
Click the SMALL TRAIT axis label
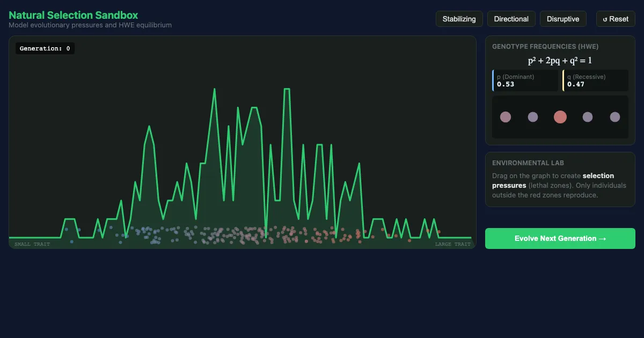(x=32, y=244)
